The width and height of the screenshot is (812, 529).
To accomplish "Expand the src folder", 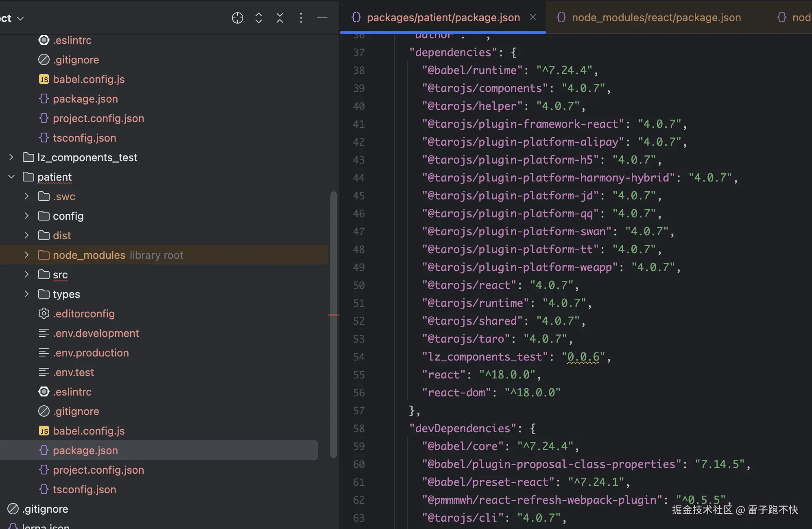I will click(x=27, y=275).
